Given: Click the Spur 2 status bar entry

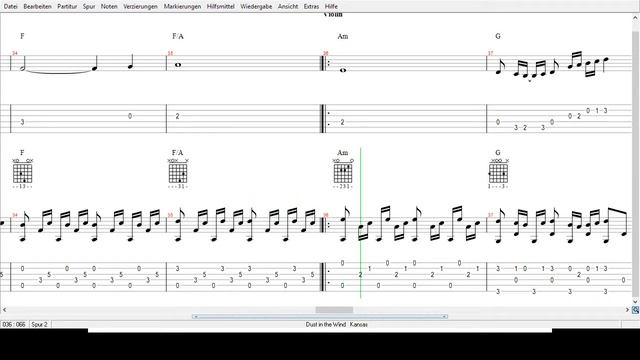Looking at the screenshot, I should coord(40,324).
